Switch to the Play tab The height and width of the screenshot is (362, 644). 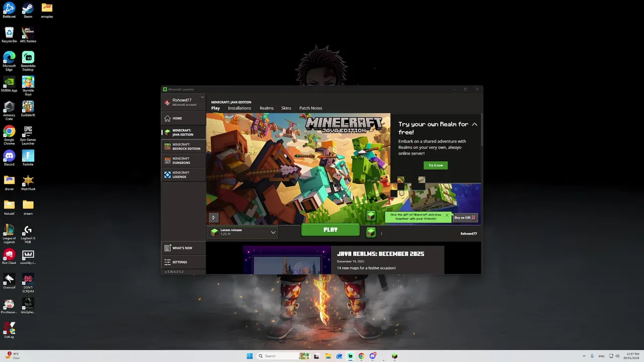215,108
